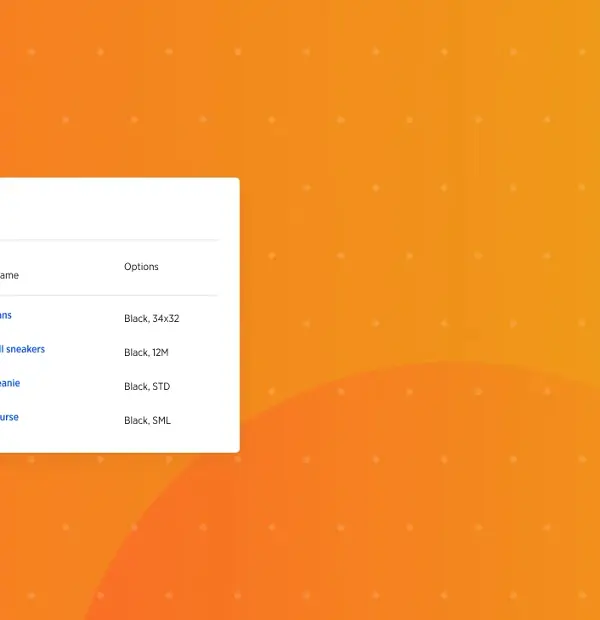This screenshot has width=600, height=620.
Task: Select the "Black, 12M" options cell
Action: click(146, 353)
